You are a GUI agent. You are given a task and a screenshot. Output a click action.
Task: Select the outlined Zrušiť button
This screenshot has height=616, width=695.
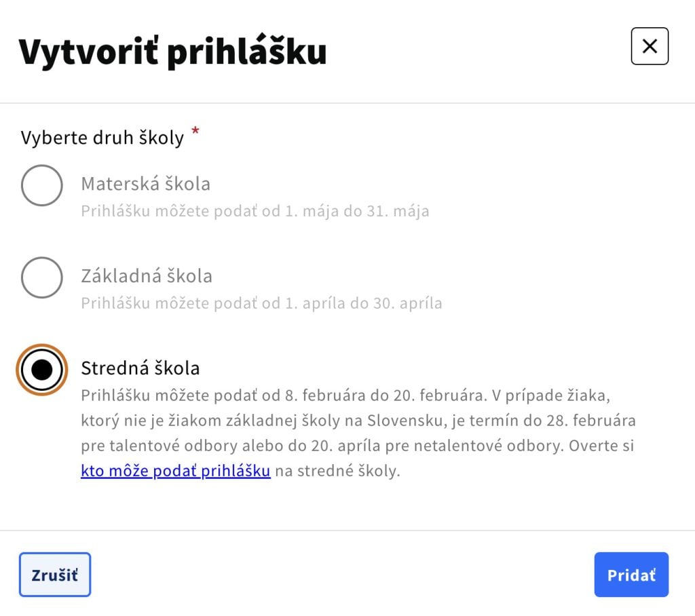[54, 575]
